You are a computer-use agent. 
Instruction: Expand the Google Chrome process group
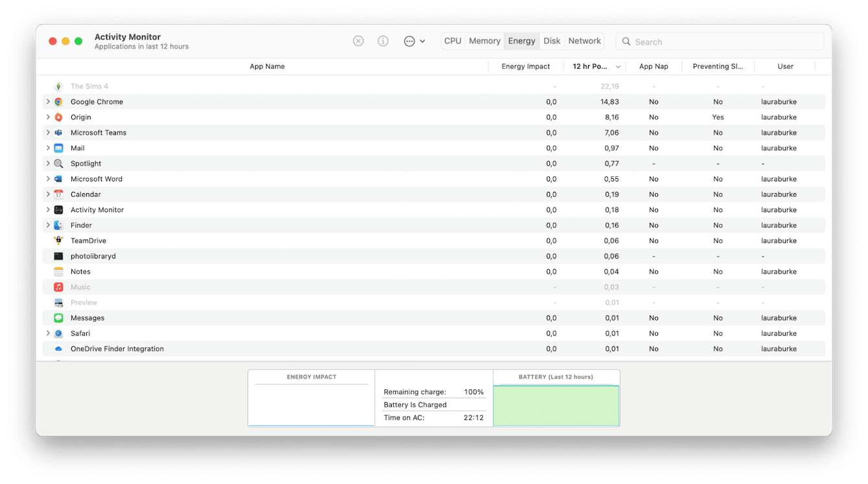(48, 102)
